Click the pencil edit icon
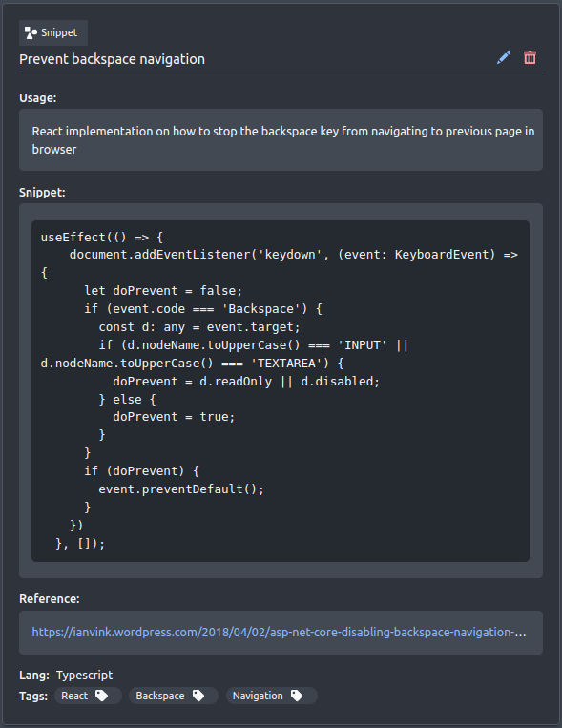Viewport: 562px width, 728px height. (504, 57)
